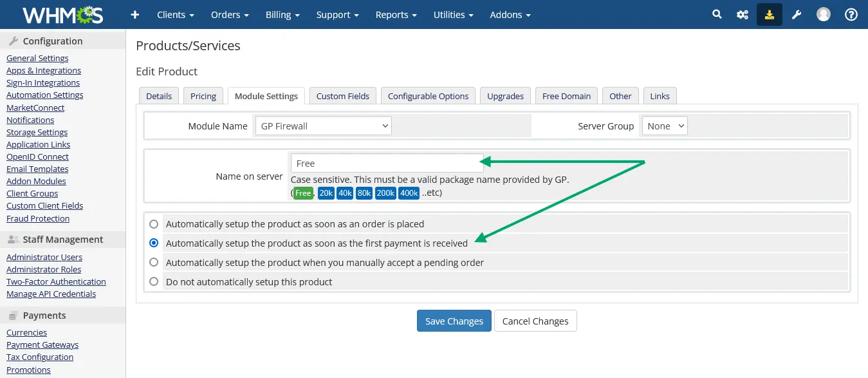Expand the Reports menu
The image size is (868, 378).
pos(396,14)
